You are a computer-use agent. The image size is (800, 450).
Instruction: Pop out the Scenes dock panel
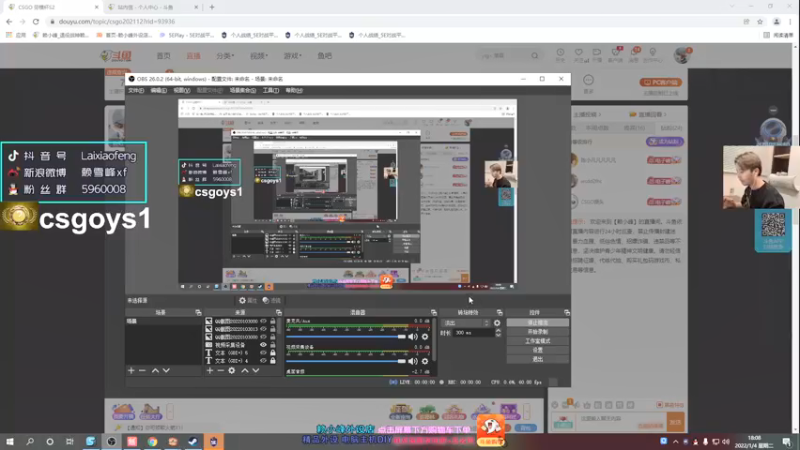click(x=198, y=312)
